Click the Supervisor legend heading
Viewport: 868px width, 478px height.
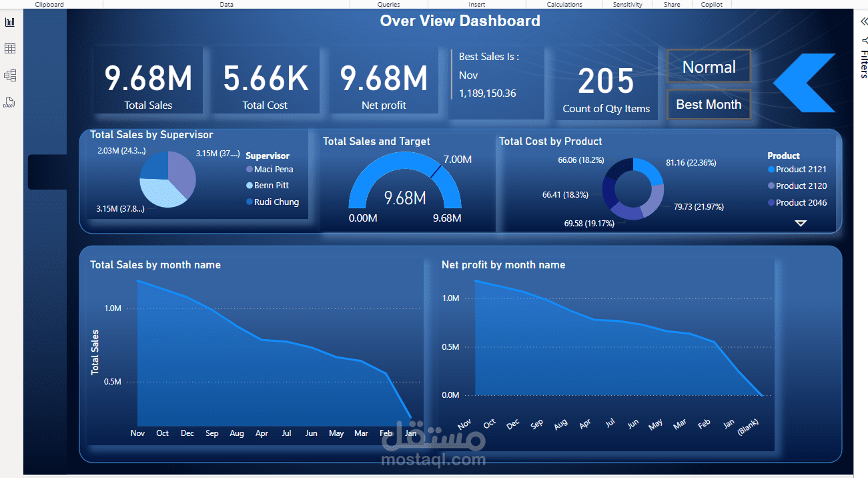click(x=268, y=156)
